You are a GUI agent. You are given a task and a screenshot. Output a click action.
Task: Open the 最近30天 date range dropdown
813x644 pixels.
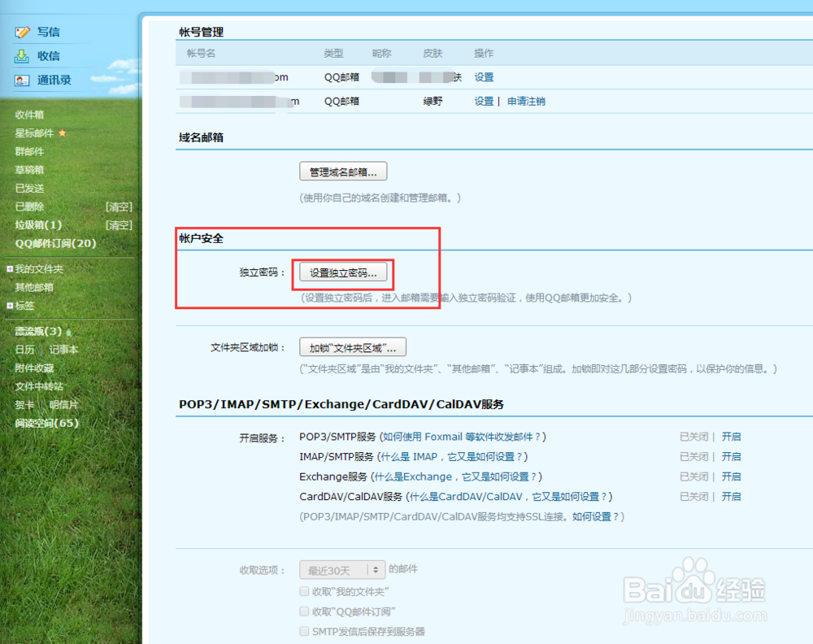[341, 569]
